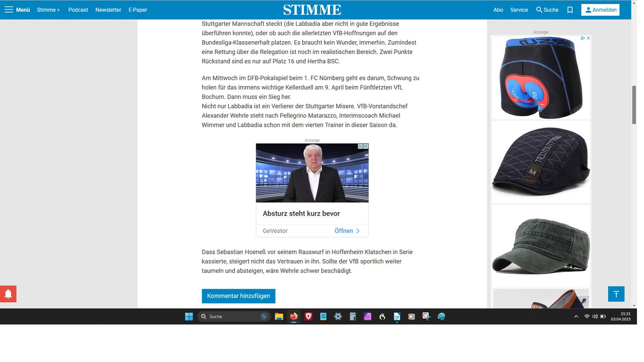Click Kommentar hinzufügen button
The height and width of the screenshot is (362, 644).
point(238,296)
